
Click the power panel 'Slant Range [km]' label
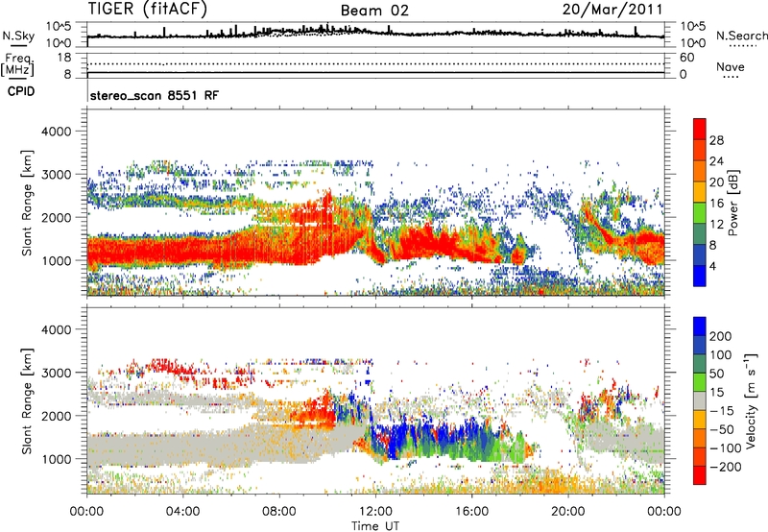(x=27, y=203)
